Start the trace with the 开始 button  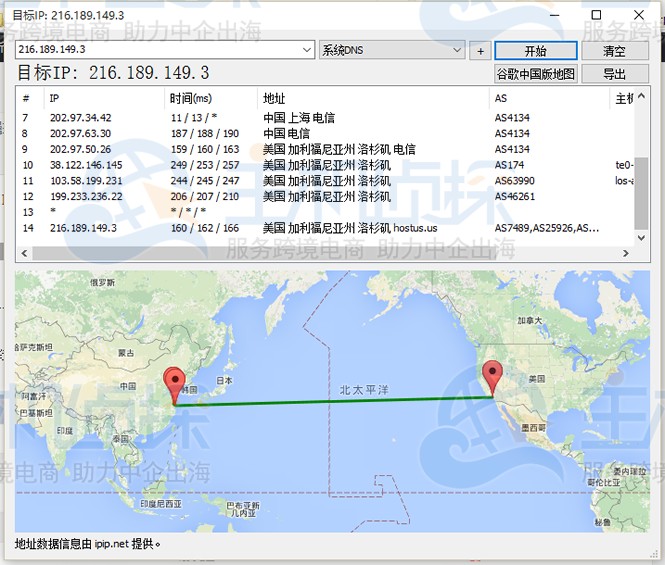[535, 50]
